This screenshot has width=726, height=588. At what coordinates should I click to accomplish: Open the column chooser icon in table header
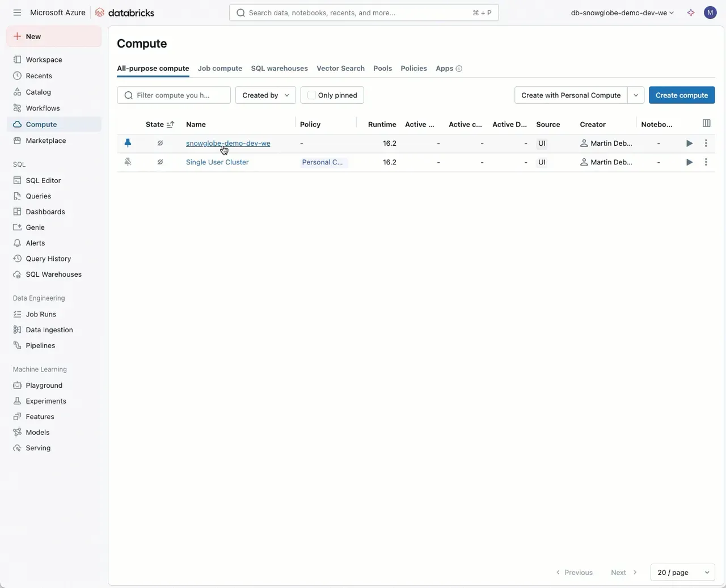(x=706, y=124)
